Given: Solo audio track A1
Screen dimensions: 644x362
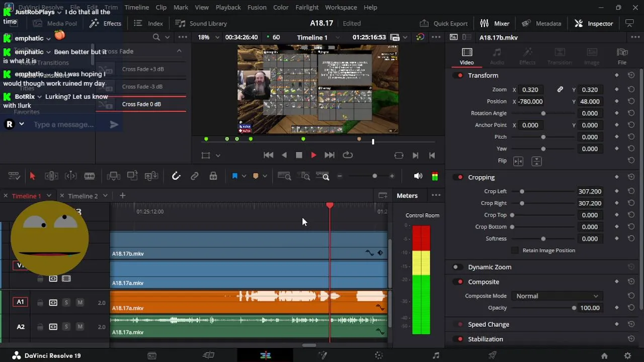Looking at the screenshot, I should tap(66, 303).
